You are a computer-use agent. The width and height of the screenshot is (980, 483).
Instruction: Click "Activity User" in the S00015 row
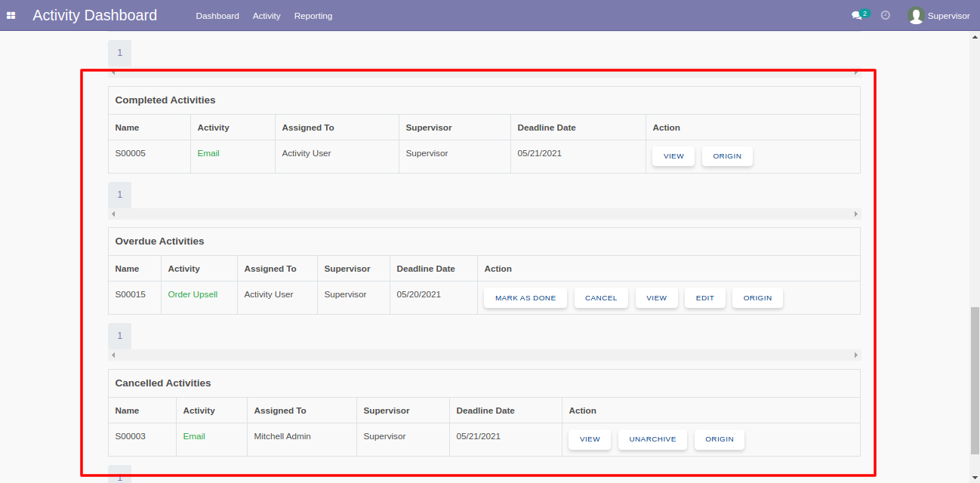coord(269,294)
